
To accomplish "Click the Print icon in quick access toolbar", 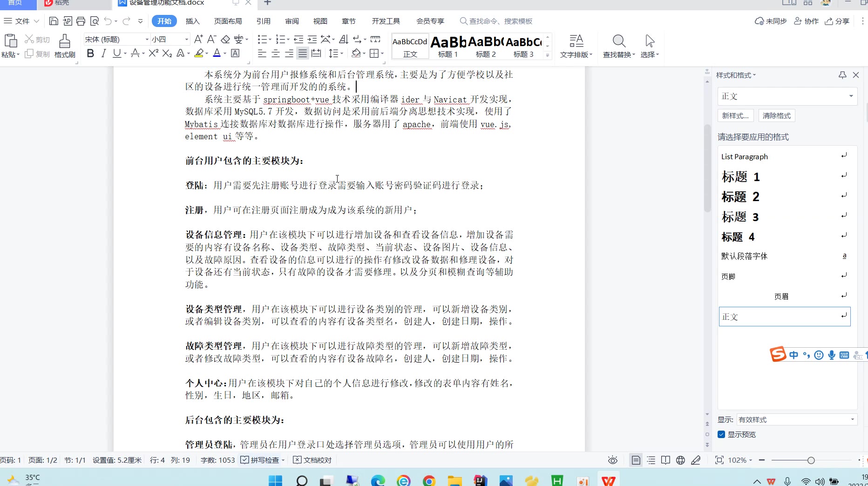I will pyautogui.click(x=81, y=21).
